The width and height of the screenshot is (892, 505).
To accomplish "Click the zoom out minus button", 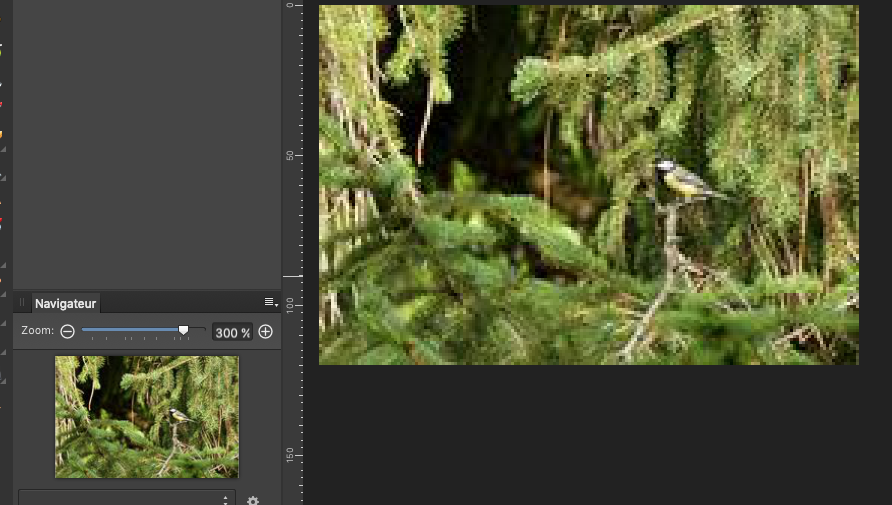I will (x=67, y=332).
